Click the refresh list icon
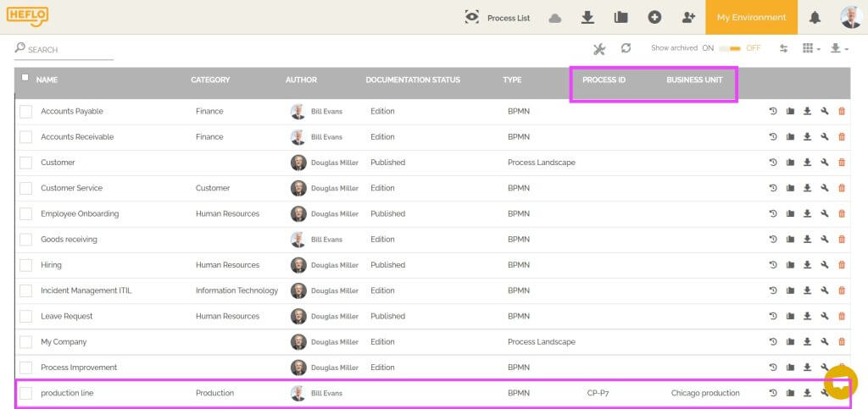 coord(626,49)
